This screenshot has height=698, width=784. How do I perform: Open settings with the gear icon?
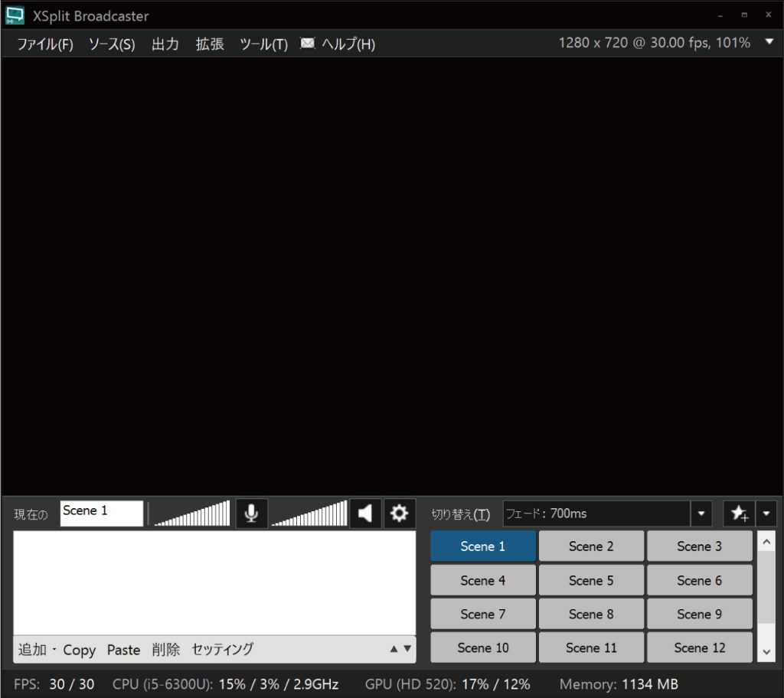[399, 514]
